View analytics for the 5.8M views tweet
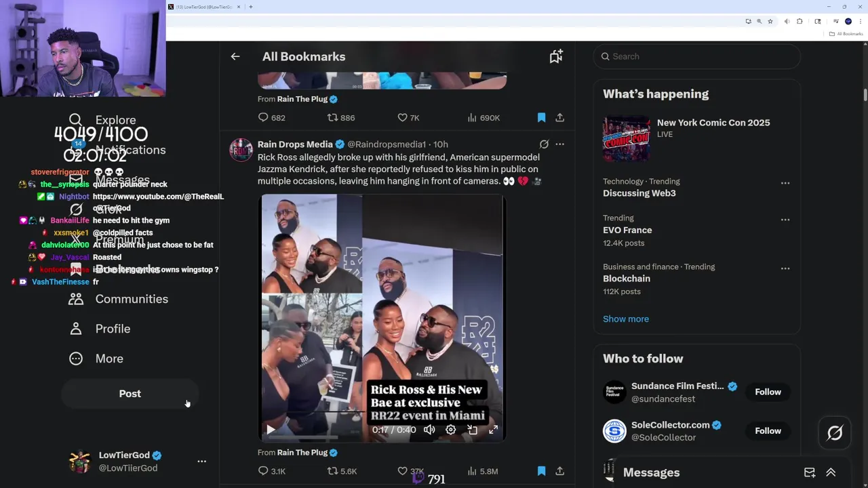The height and width of the screenshot is (488, 868). [x=482, y=471]
